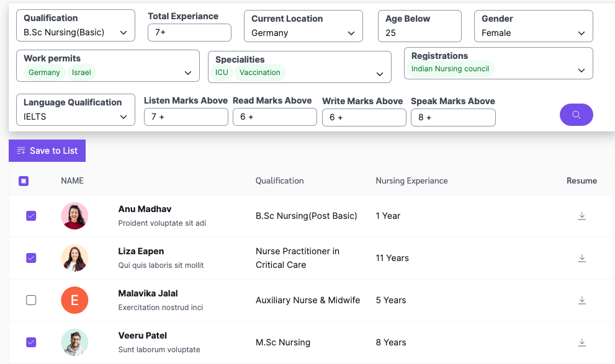Download Anu Madhav's resume
This screenshot has height=364, width=615.
(x=581, y=216)
